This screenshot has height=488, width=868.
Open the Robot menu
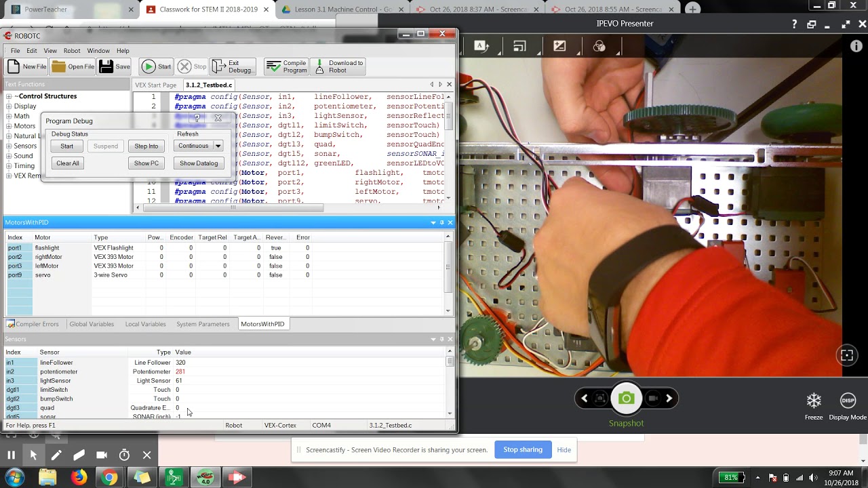click(x=72, y=51)
